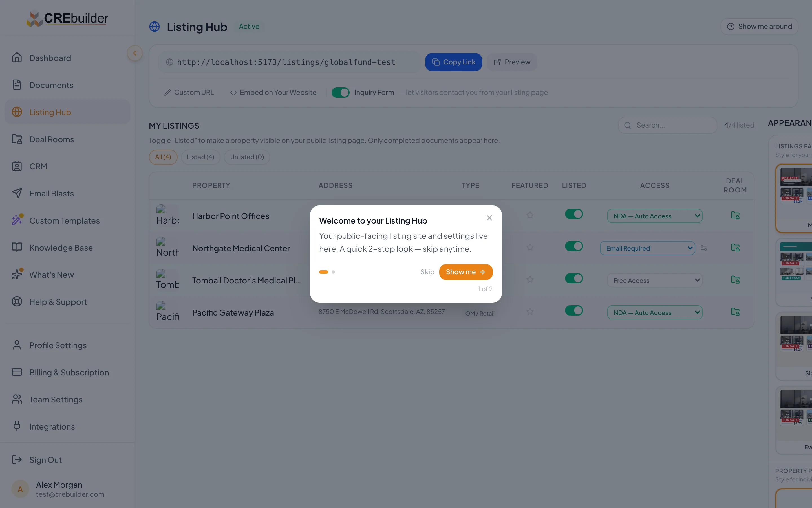Image resolution: width=812 pixels, height=508 pixels.
Task: Open Help & Support in the sidebar
Action: click(x=67, y=302)
